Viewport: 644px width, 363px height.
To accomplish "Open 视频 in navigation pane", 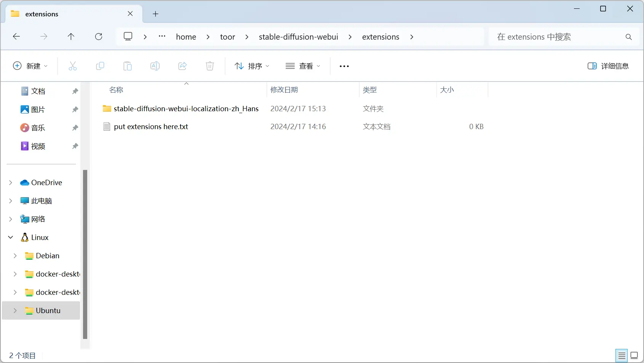I will pyautogui.click(x=38, y=146).
